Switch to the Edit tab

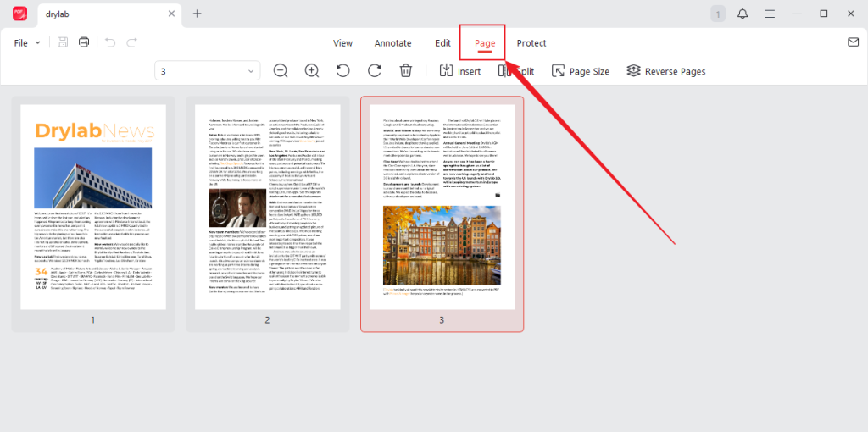[x=442, y=43]
